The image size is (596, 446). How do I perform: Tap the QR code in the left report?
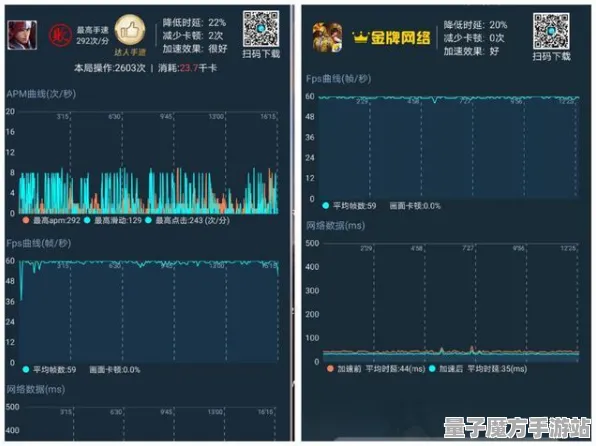[261, 29]
